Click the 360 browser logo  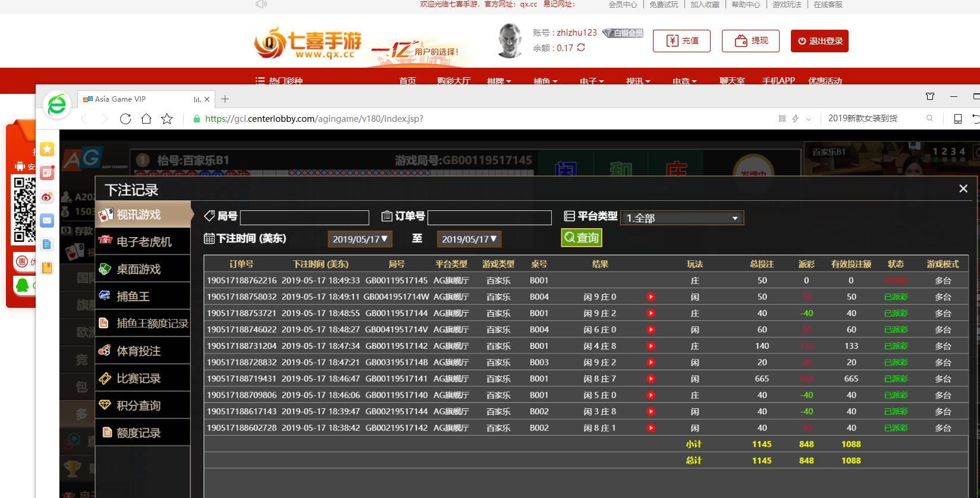pos(57,105)
